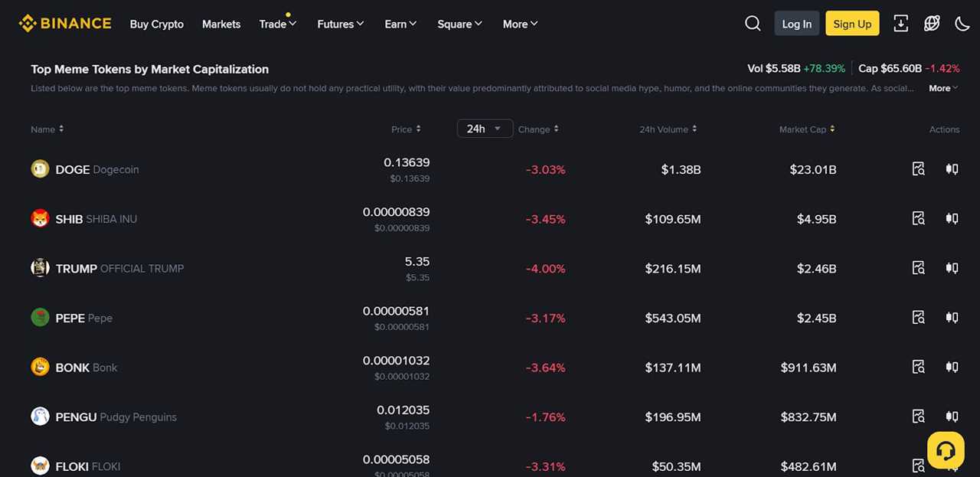980x477 pixels.
Task: Select the Markets menu item
Action: [220, 24]
